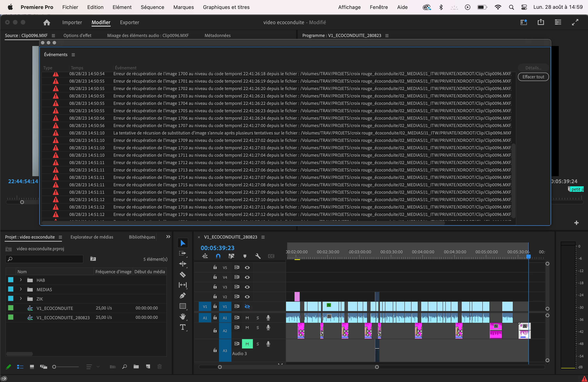Toggle snap magnet in timeline

pyautogui.click(x=218, y=256)
